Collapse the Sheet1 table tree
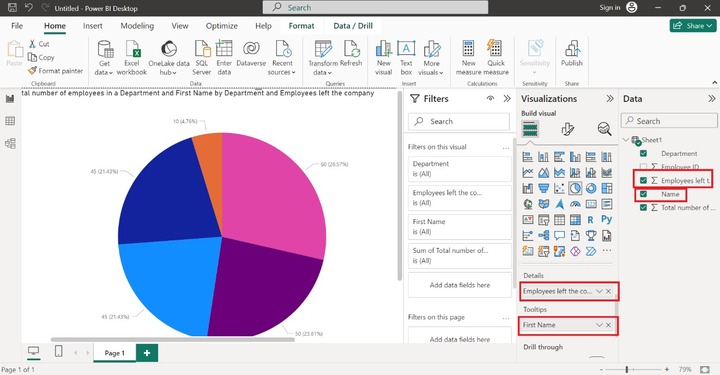The image size is (720, 375). coord(626,140)
